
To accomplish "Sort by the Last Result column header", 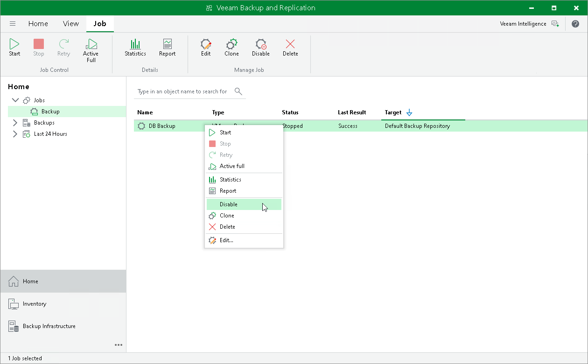I will [352, 112].
